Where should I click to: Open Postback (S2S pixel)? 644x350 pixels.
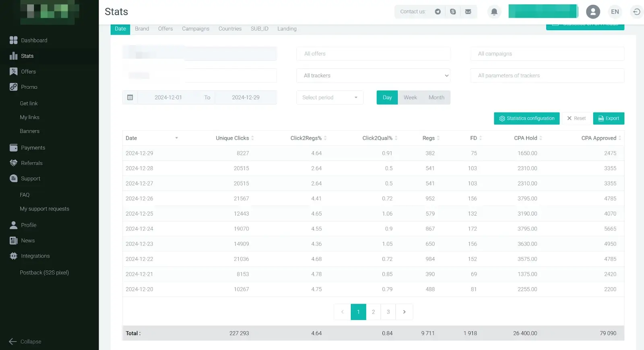pyautogui.click(x=44, y=273)
